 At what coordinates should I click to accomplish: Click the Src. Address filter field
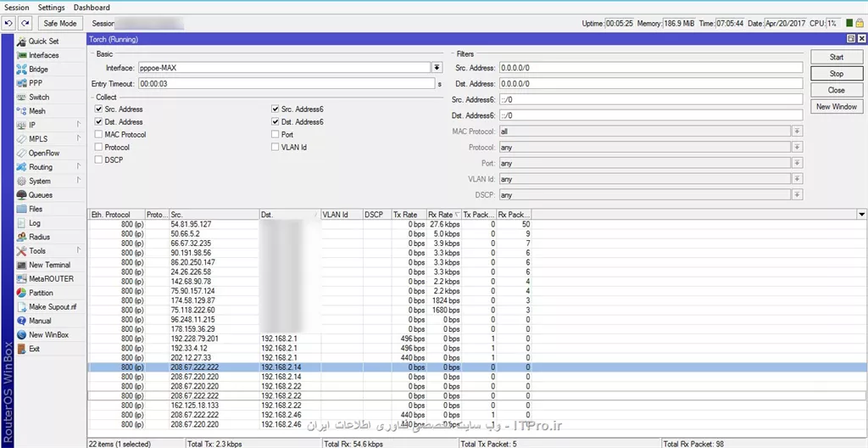(x=650, y=68)
